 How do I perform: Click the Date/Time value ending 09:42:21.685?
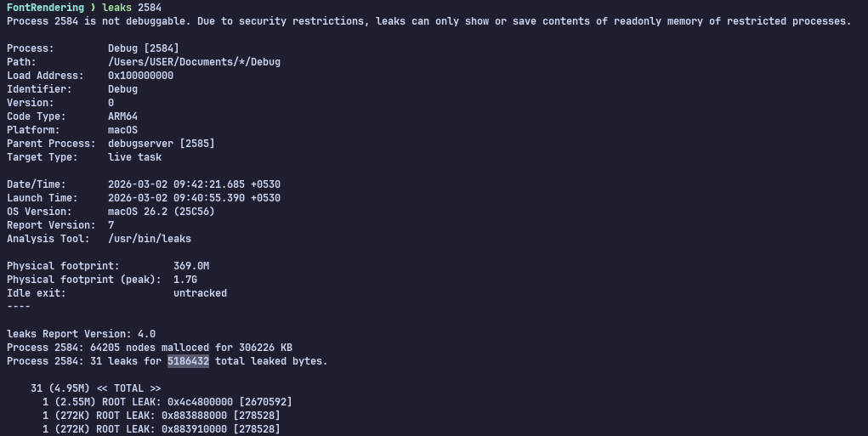point(194,184)
